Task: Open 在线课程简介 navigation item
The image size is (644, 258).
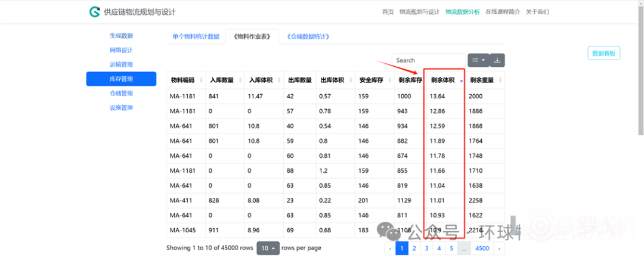Action: pos(503,12)
